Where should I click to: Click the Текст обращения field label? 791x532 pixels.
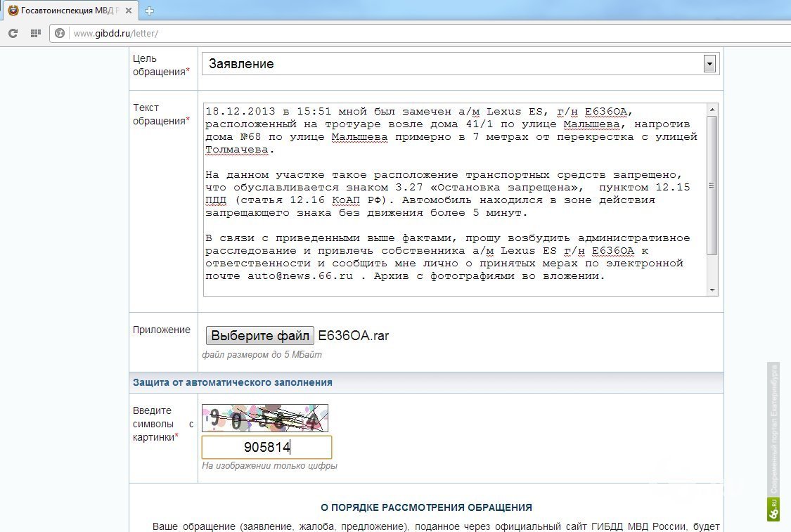tap(161, 115)
